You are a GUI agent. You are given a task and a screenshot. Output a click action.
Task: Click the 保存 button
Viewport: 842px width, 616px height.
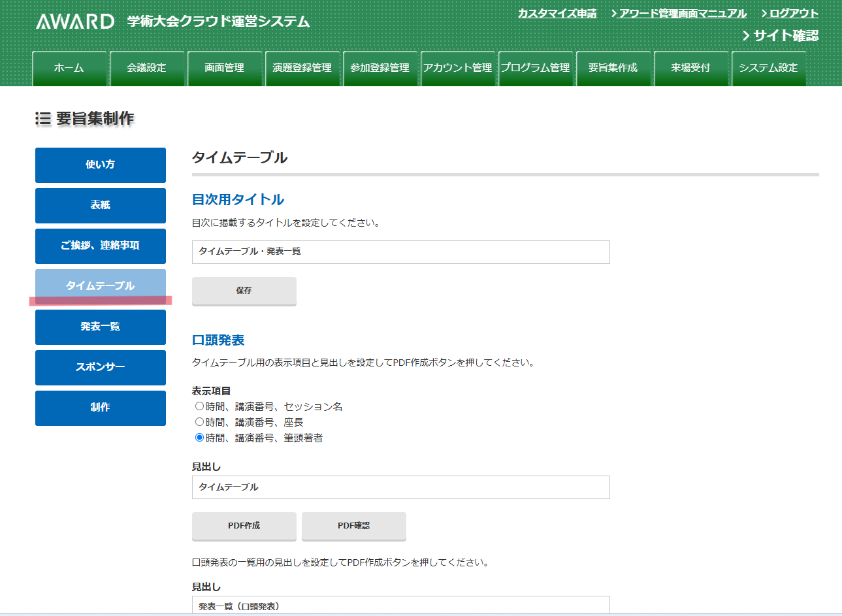[244, 291]
